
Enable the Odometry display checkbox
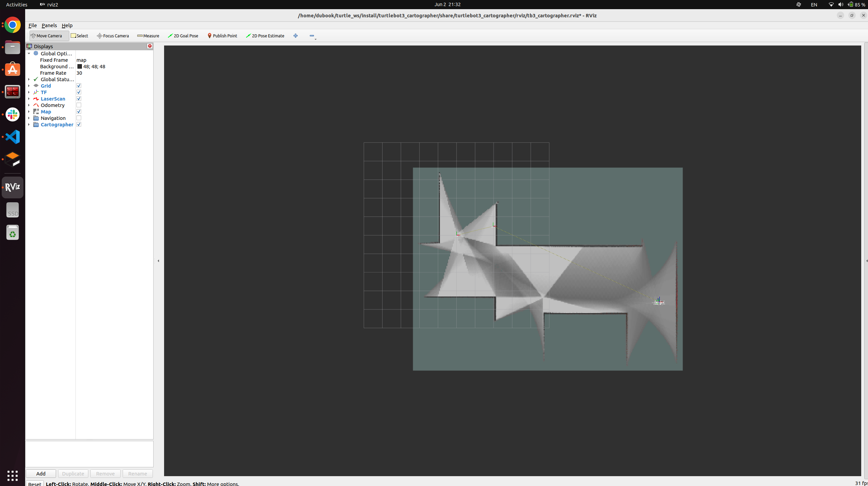tap(79, 105)
